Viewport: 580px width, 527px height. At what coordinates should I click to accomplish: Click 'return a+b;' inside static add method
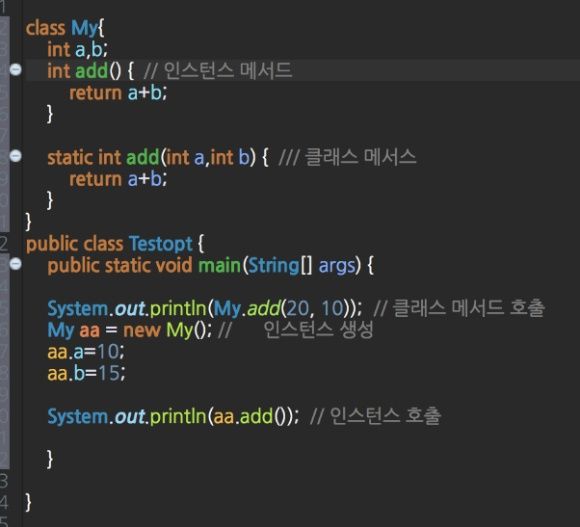click(118, 179)
